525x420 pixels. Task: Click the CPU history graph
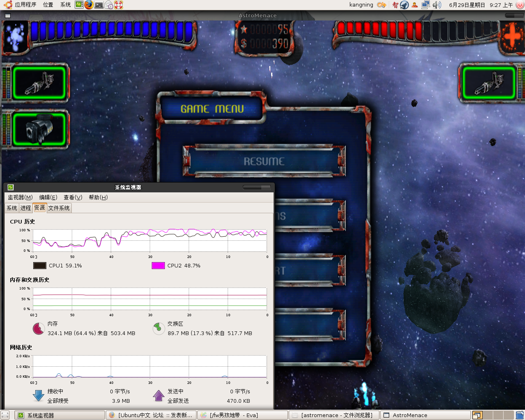150,241
